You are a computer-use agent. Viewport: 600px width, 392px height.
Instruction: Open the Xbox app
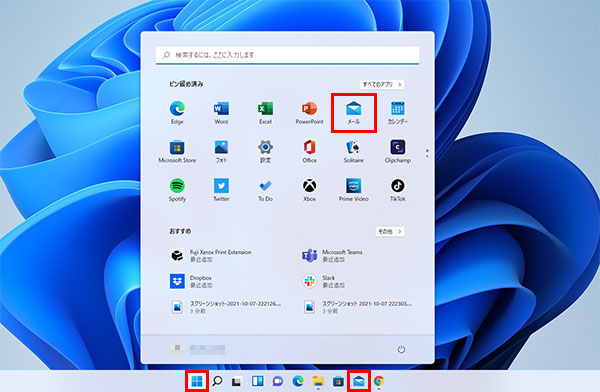pyautogui.click(x=309, y=190)
